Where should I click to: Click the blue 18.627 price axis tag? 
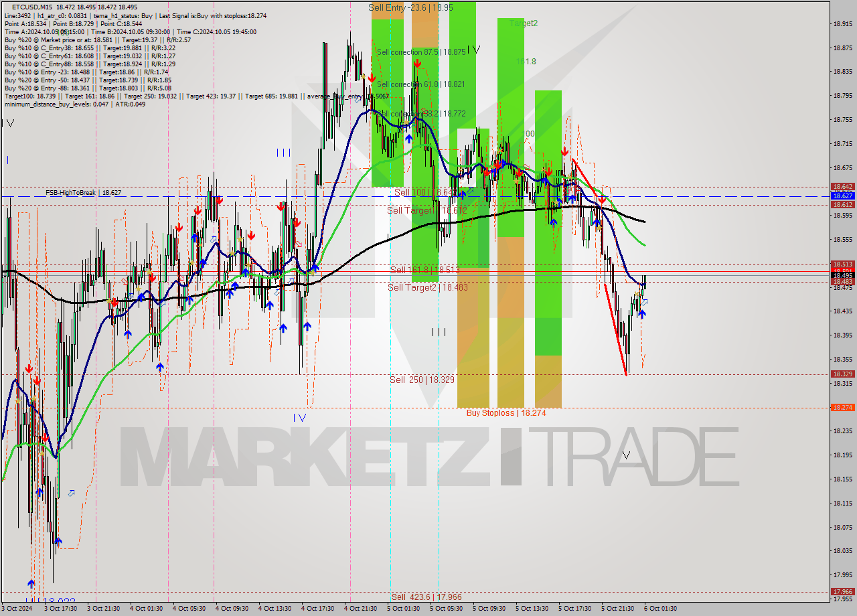pos(842,196)
